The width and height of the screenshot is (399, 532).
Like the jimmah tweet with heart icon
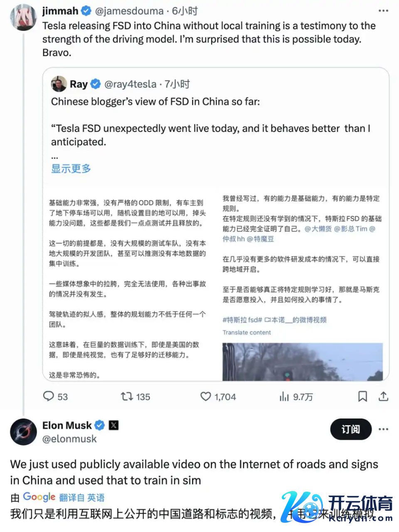click(206, 396)
